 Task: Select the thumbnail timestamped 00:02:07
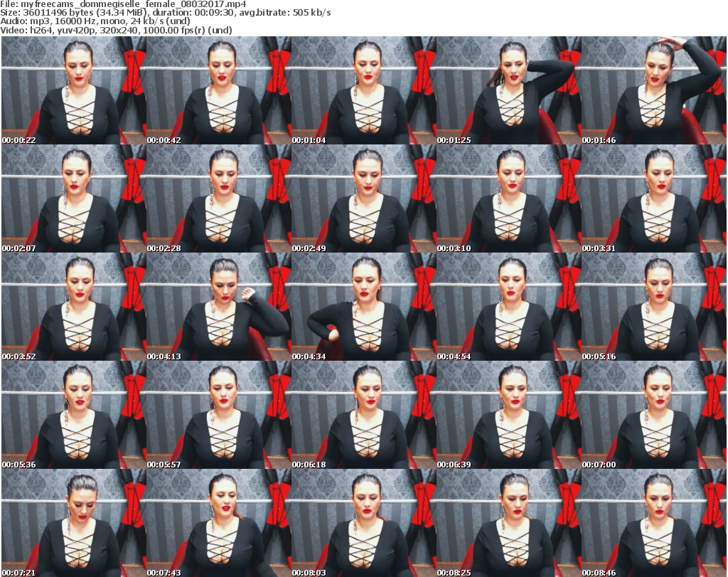(74, 198)
